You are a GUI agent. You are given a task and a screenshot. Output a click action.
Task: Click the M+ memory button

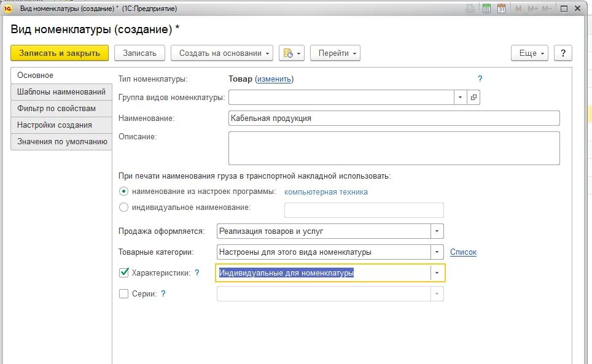tap(532, 9)
